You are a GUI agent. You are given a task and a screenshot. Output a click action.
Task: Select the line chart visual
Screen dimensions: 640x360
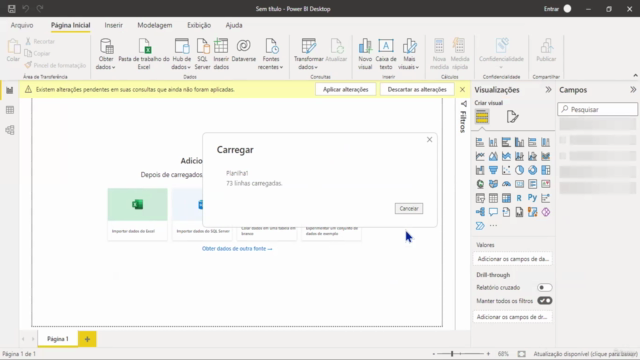480,156
